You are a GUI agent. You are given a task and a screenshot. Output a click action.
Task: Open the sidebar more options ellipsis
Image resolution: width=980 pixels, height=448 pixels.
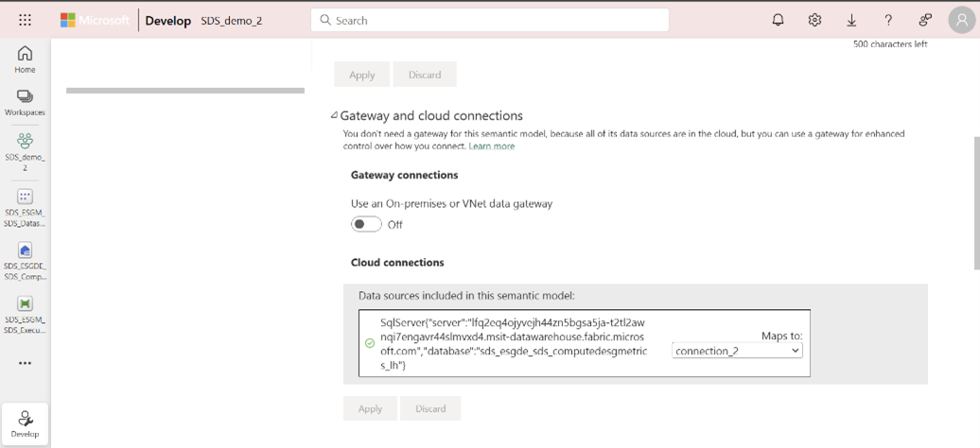[25, 363]
